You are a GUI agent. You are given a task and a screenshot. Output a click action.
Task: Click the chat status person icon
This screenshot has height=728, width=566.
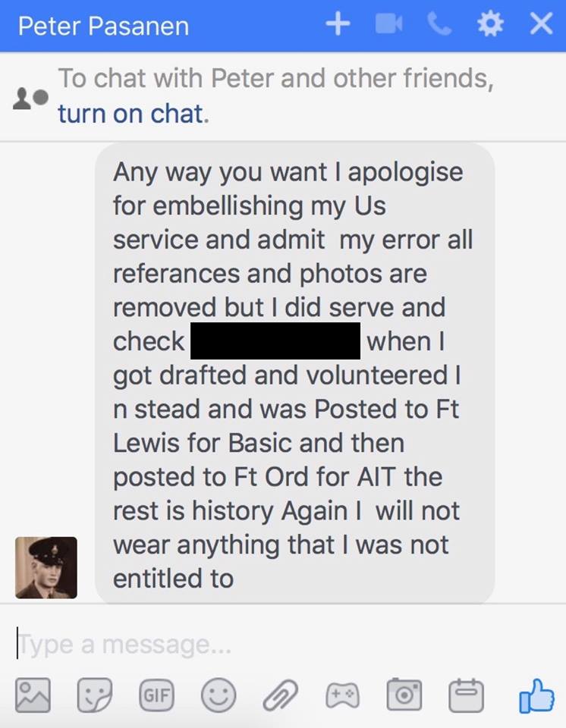coord(31,98)
